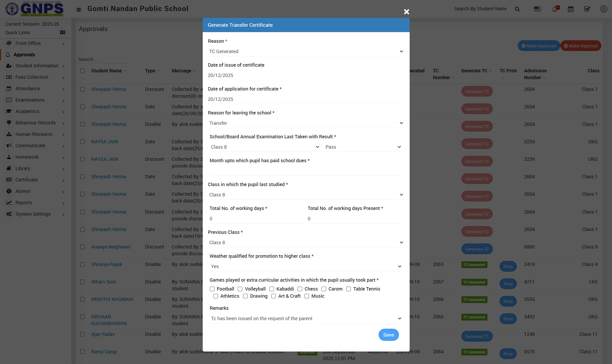Screen dimensions: 612x364
Task: Open the Fees Collection menu
Action: [36, 77]
